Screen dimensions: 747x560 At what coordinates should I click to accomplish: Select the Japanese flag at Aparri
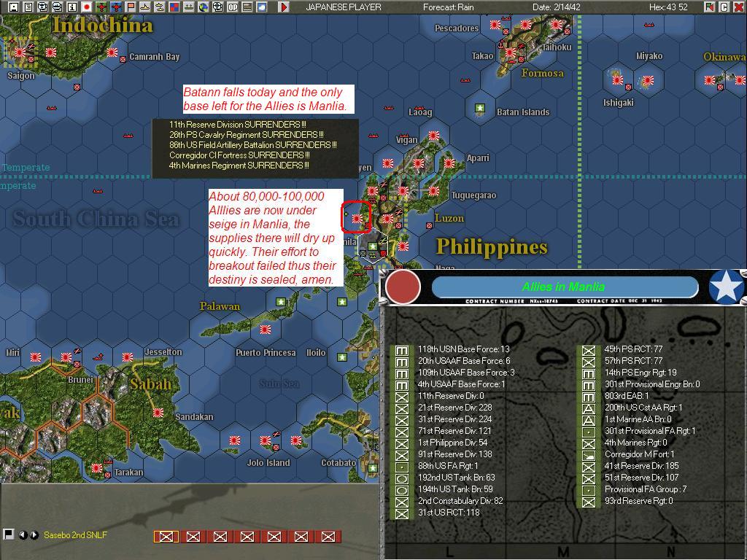tap(449, 163)
